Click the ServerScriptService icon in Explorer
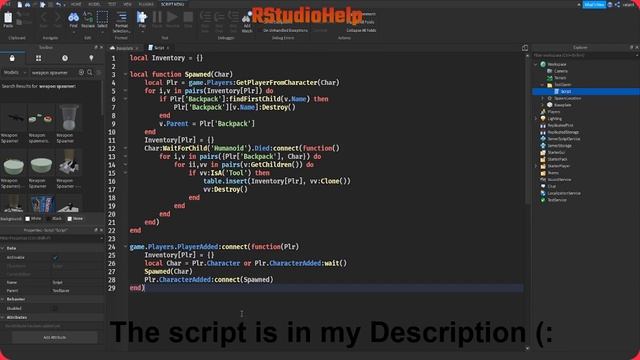This screenshot has height=360, width=640. 543,139
